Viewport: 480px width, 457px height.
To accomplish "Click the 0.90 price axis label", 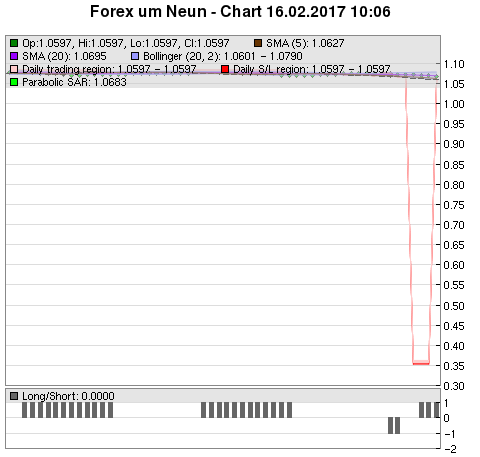I will 454,144.
